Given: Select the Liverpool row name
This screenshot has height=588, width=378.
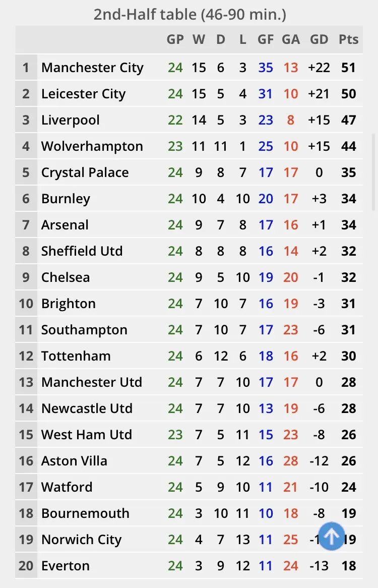Looking at the screenshot, I should click(x=71, y=120).
